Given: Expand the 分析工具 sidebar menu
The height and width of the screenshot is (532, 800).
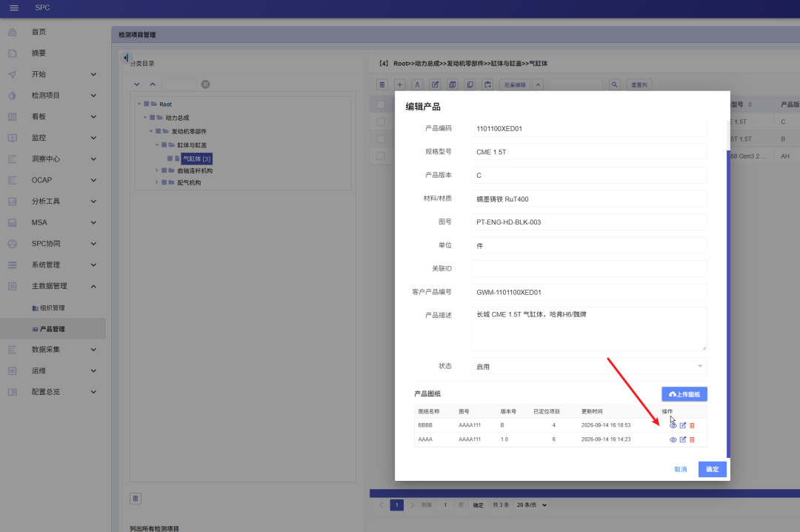Looking at the screenshot, I should point(53,201).
